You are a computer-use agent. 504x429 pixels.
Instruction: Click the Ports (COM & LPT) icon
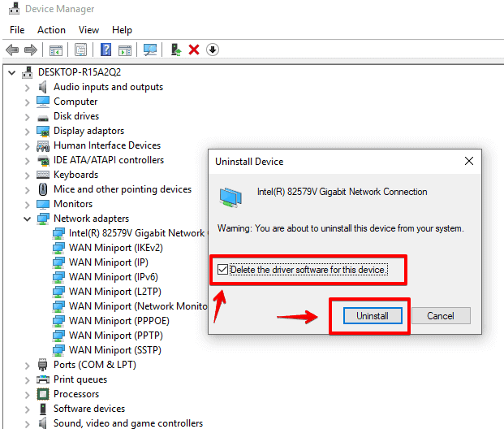click(42, 365)
